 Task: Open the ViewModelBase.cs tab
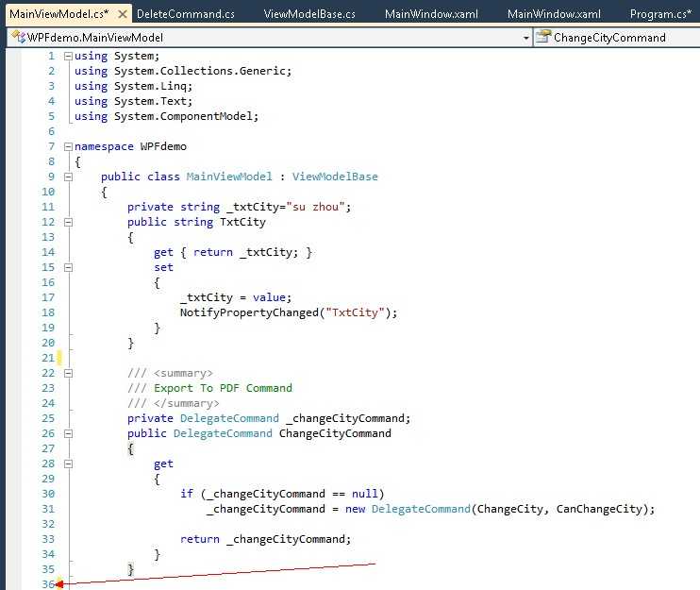click(309, 14)
